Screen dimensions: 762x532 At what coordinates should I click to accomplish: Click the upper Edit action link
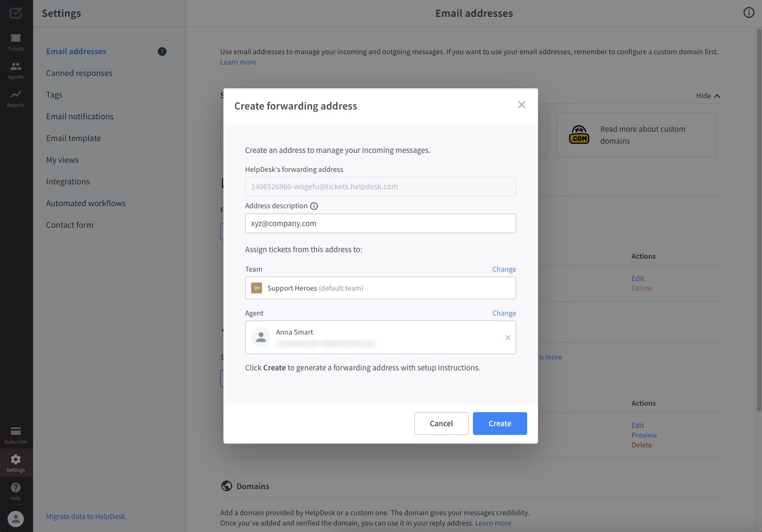click(x=637, y=278)
